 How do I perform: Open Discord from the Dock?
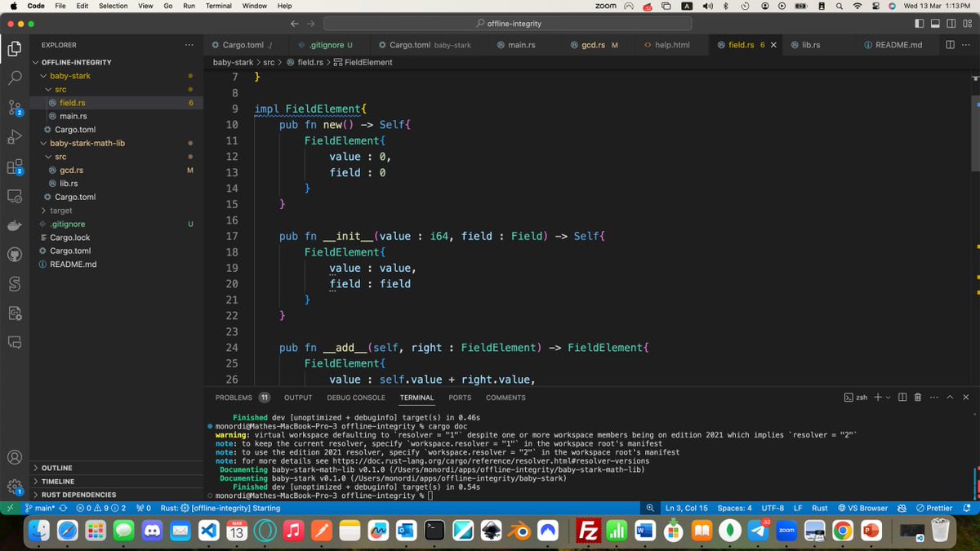point(151,531)
